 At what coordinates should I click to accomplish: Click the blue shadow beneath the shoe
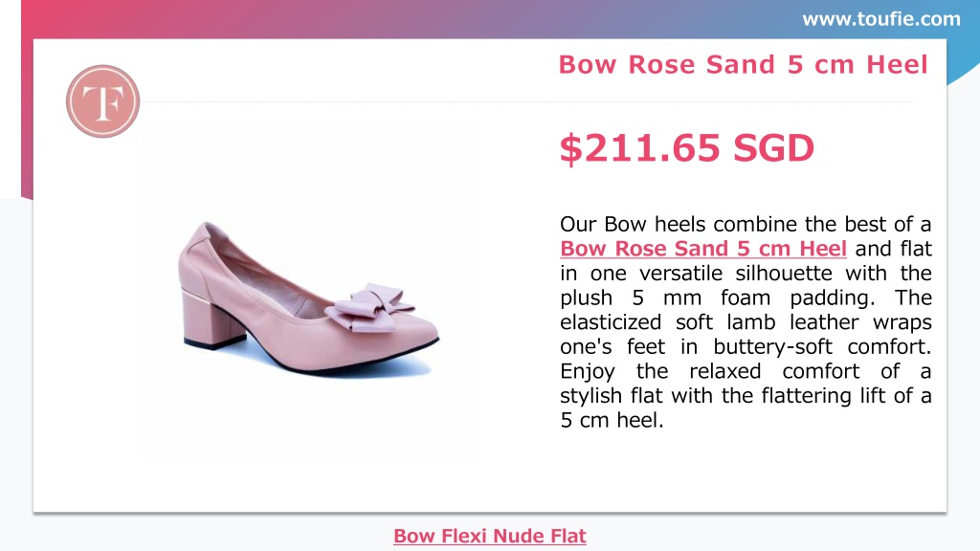pos(350,365)
